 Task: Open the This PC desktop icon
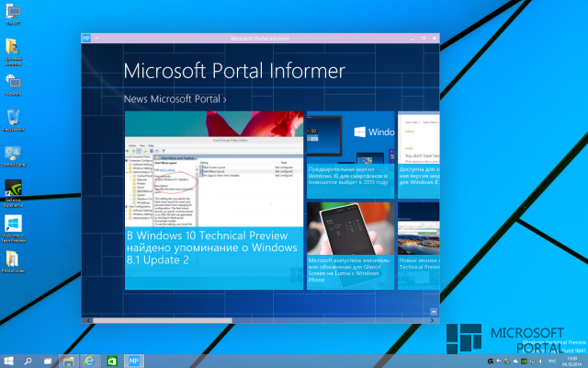pos(14,15)
